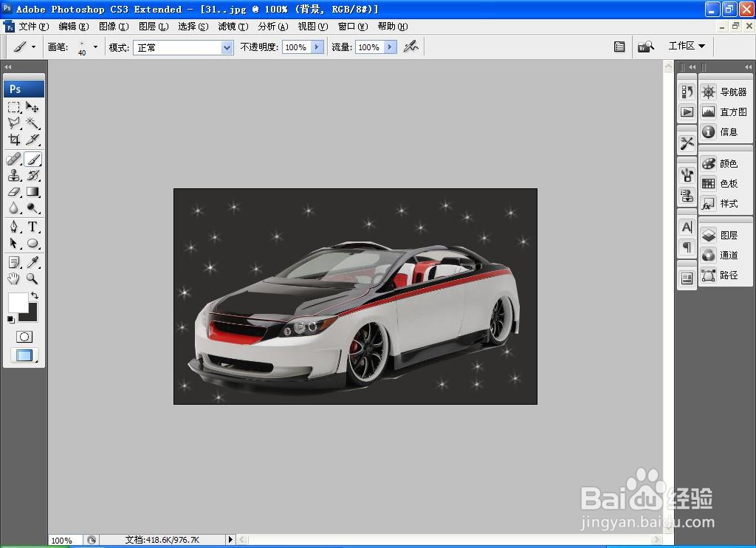Viewport: 756px width, 548px height.
Task: Select the Gradient tool
Action: (32, 191)
